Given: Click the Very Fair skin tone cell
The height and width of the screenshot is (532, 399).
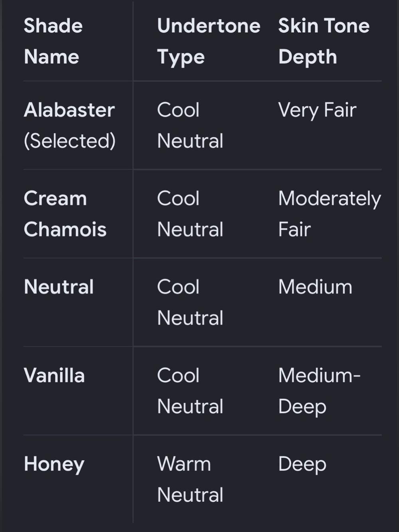Looking at the screenshot, I should tap(317, 111).
